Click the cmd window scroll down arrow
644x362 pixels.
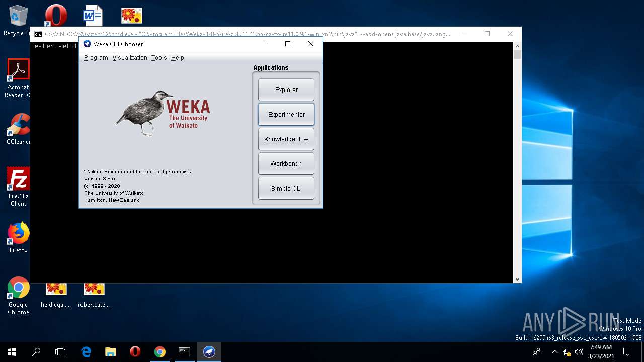(517, 279)
